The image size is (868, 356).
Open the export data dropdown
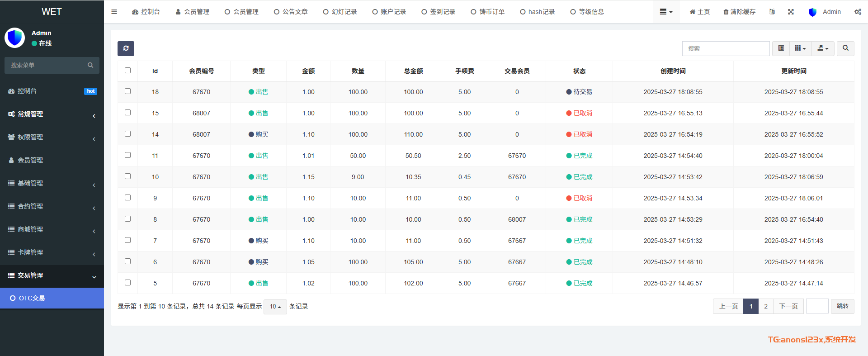(x=823, y=48)
